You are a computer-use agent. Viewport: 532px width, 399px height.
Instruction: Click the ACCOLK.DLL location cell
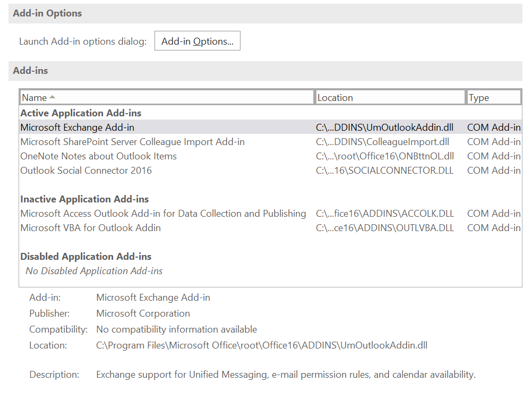384,214
